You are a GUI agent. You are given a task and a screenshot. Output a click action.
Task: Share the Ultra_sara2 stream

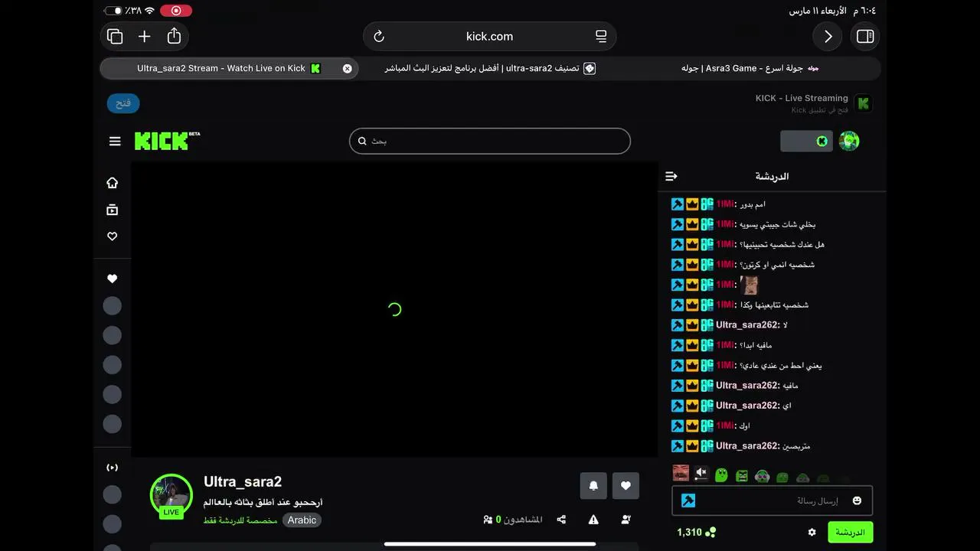point(561,520)
